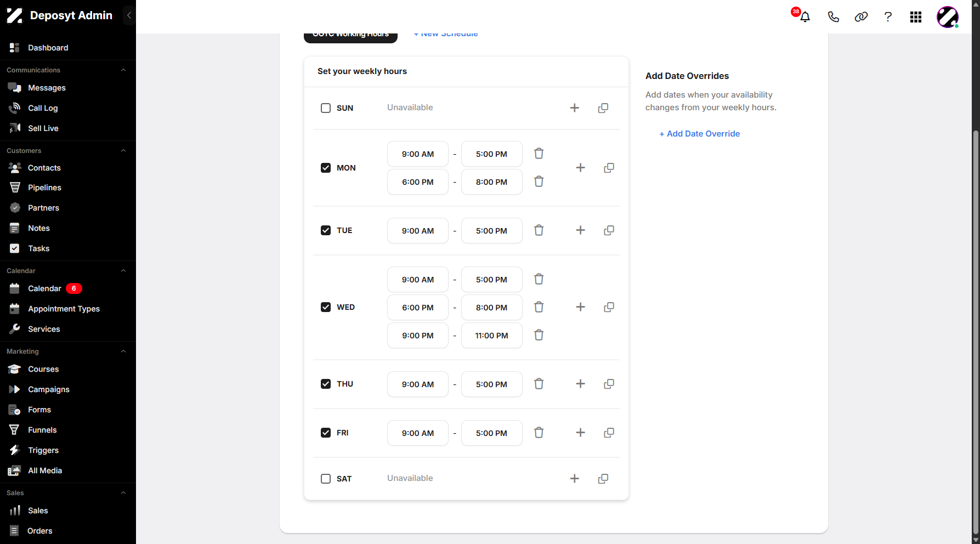Collapse the Sales section
The width and height of the screenshot is (980, 544).
123,493
